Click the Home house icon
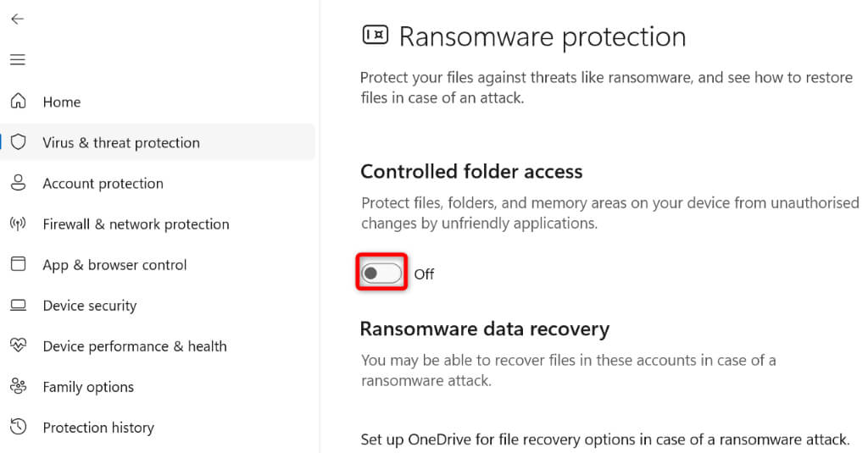The image size is (868, 453). coord(18,102)
